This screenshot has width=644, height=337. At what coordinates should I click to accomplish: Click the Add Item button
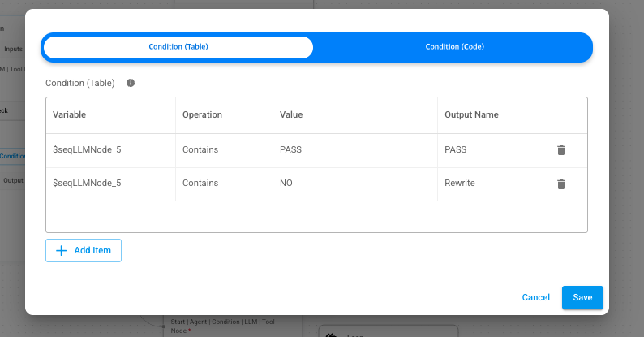(84, 251)
